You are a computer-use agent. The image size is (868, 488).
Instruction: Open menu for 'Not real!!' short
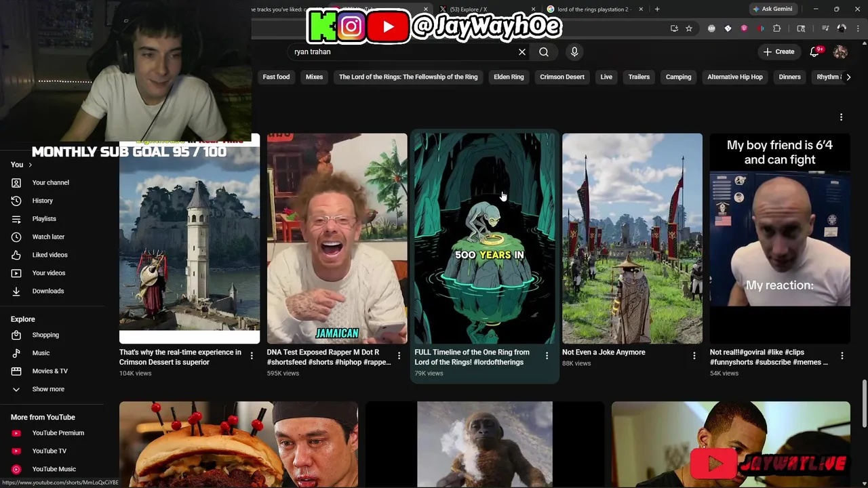pyautogui.click(x=842, y=356)
